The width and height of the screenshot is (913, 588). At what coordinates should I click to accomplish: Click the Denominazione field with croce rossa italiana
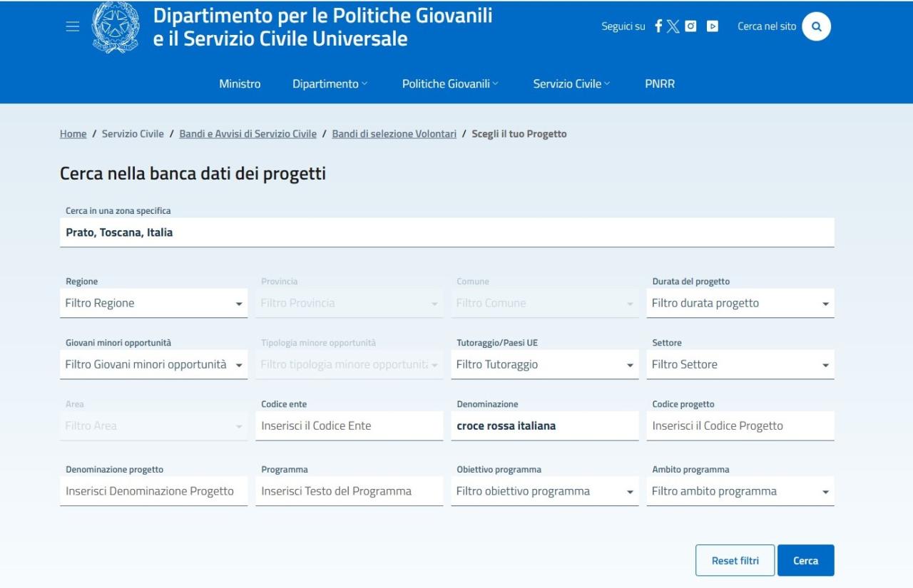pos(545,426)
